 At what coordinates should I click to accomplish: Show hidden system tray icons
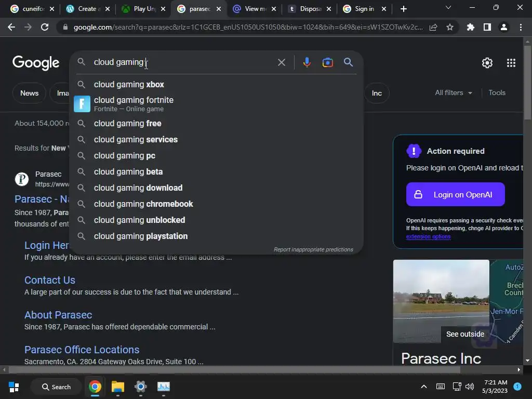pyautogui.click(x=424, y=387)
